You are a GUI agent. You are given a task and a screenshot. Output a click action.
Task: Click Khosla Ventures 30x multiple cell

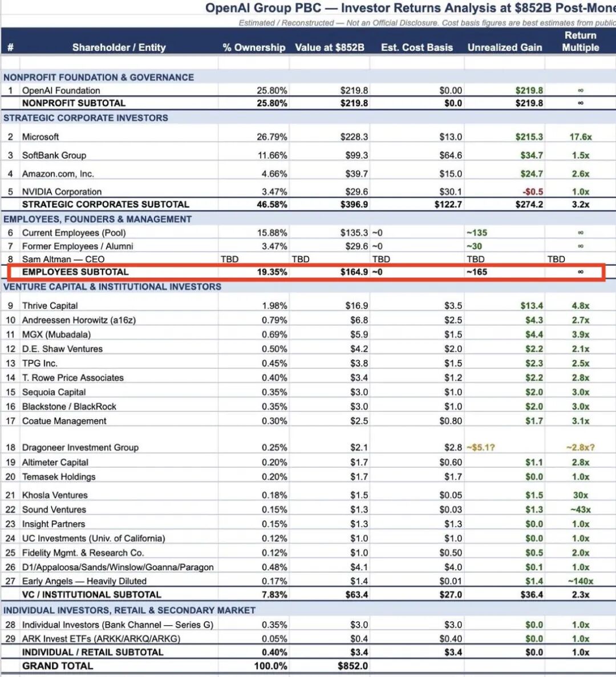[581, 495]
